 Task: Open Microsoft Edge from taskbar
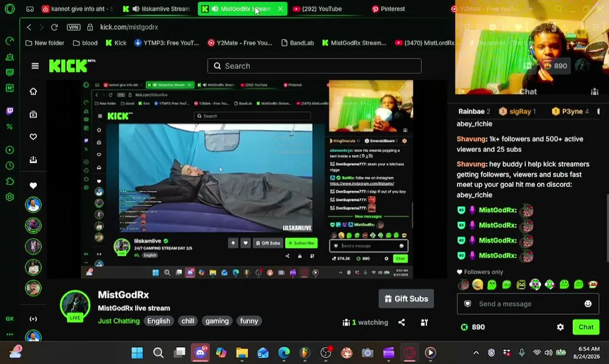point(284,353)
